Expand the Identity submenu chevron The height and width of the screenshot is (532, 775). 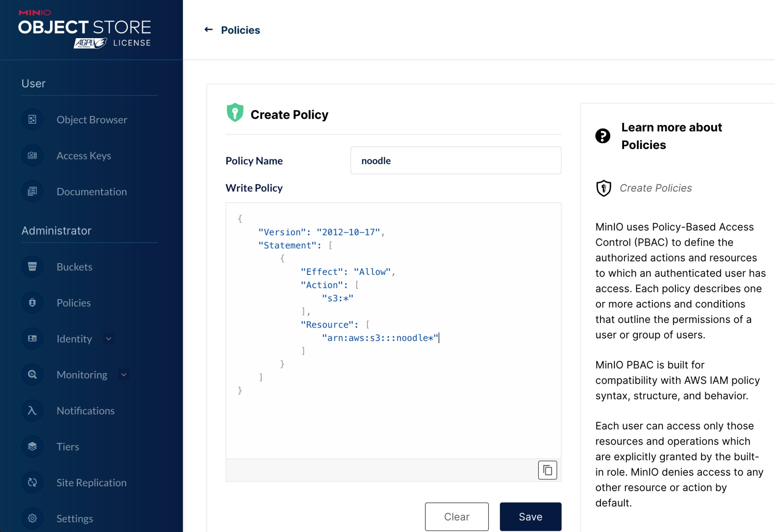pyautogui.click(x=109, y=338)
